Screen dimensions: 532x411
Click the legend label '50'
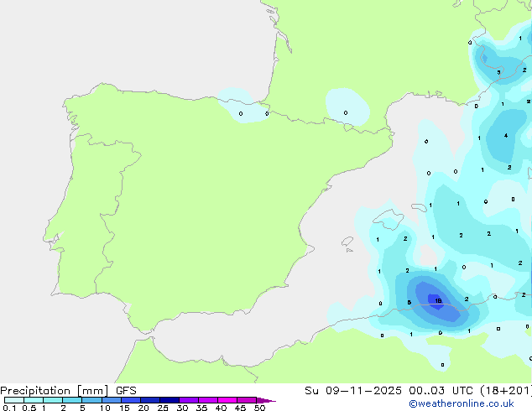(259, 408)
